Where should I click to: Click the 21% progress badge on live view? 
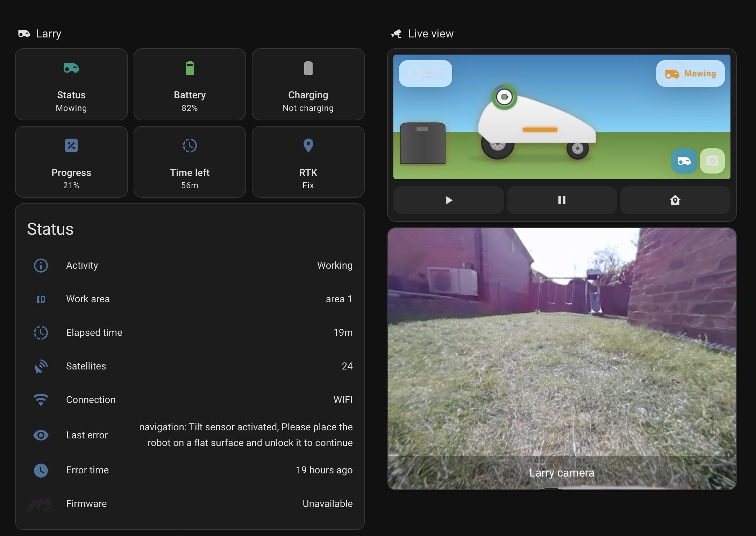(x=425, y=73)
